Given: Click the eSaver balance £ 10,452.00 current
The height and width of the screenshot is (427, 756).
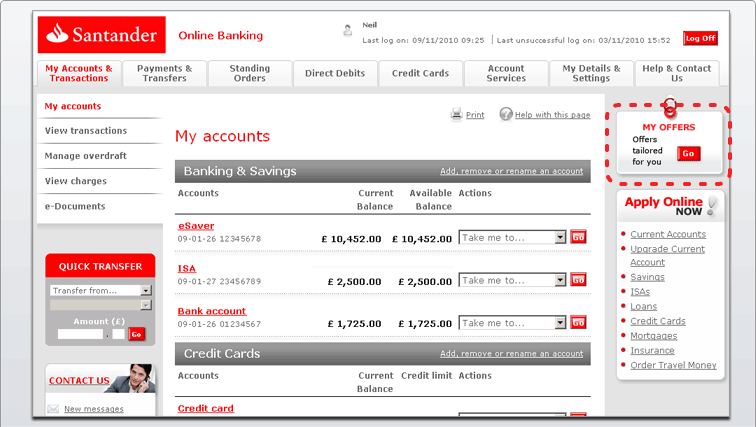Looking at the screenshot, I should tap(351, 239).
